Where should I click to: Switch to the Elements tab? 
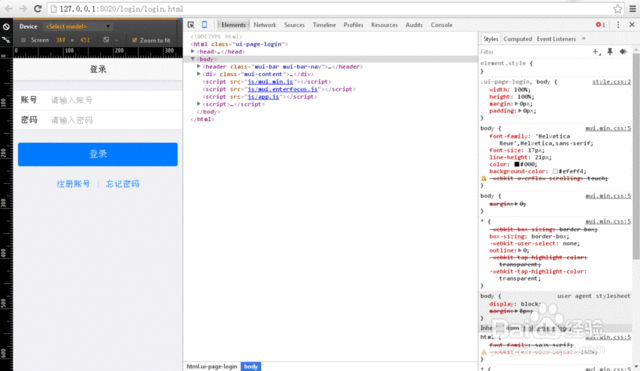233,25
